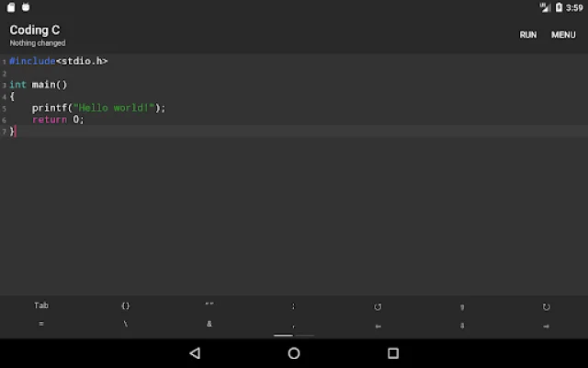This screenshot has height=368, width=588.
Task: Insert a Tab using the Tab key
Action: 41,305
